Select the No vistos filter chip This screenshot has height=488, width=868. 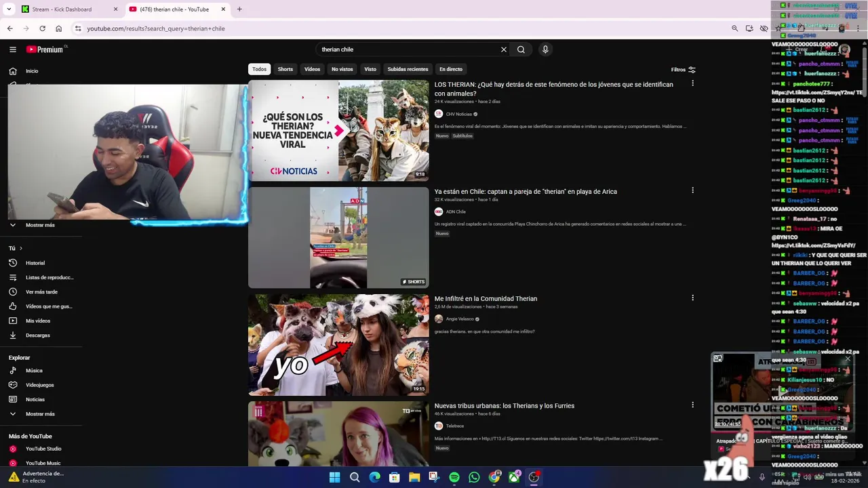click(x=342, y=69)
